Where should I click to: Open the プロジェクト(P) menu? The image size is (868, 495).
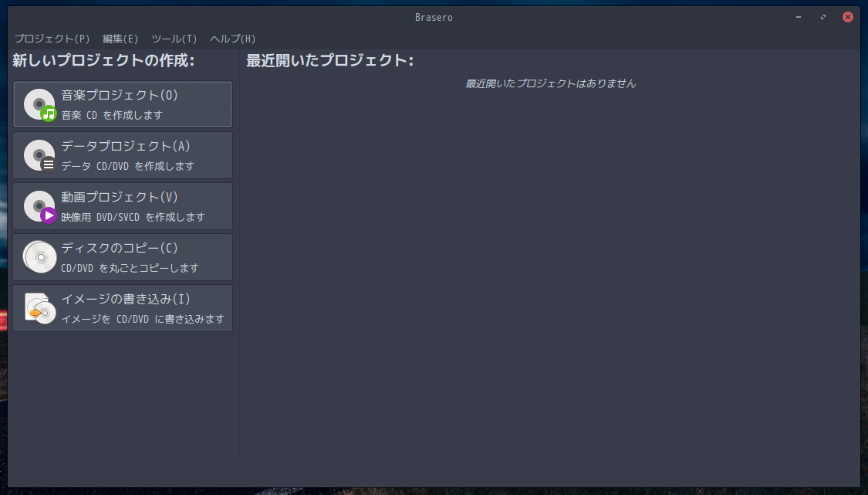(52, 39)
